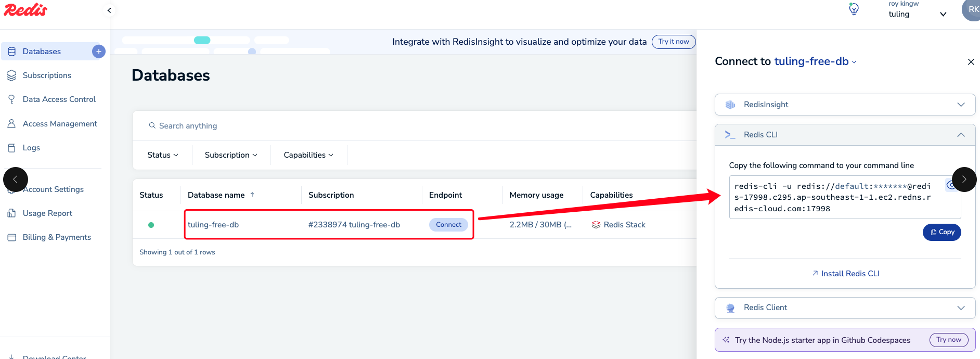Click the Redis Client icon

point(730,308)
